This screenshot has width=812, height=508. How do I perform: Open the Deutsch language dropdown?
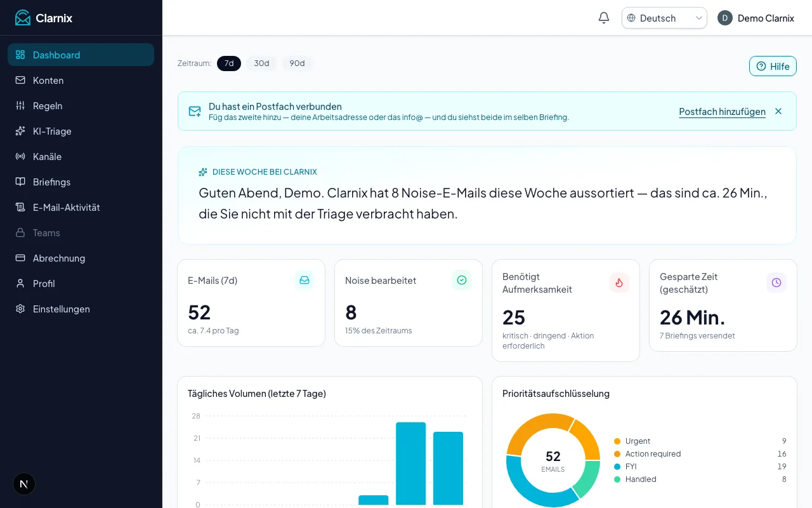pos(664,18)
